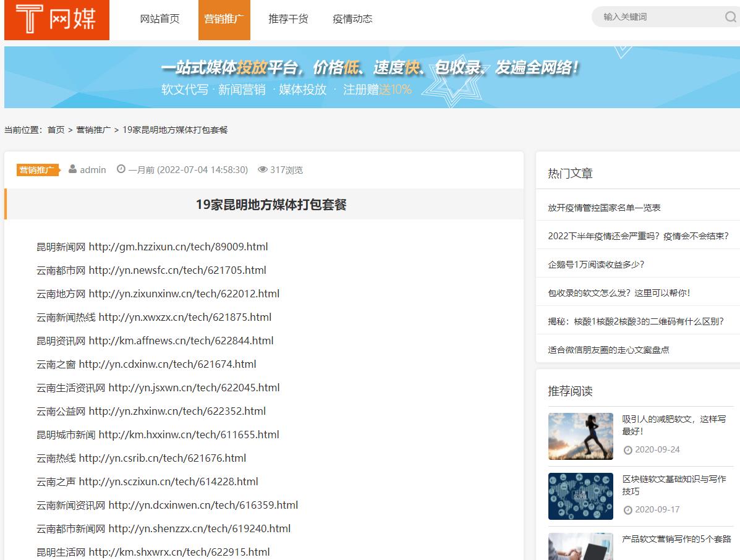Viewport: 740px width, 560px height.
Task: Click the 昆明新闻网 gm.hzzixun.cn line
Action: coord(152,247)
